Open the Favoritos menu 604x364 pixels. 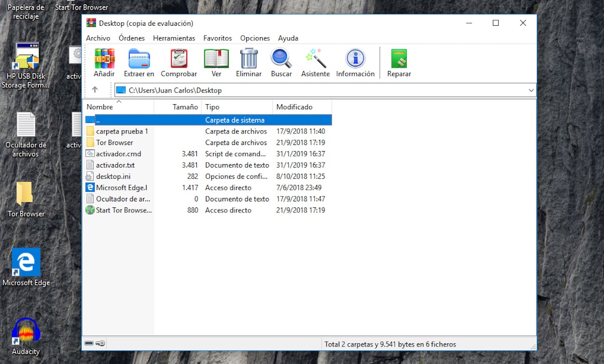(x=217, y=38)
